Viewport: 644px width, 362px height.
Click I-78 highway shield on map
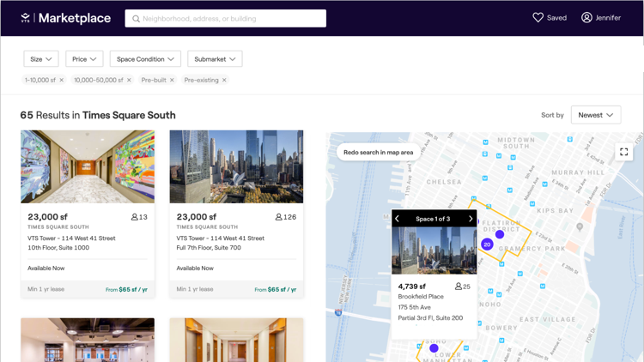(338, 312)
